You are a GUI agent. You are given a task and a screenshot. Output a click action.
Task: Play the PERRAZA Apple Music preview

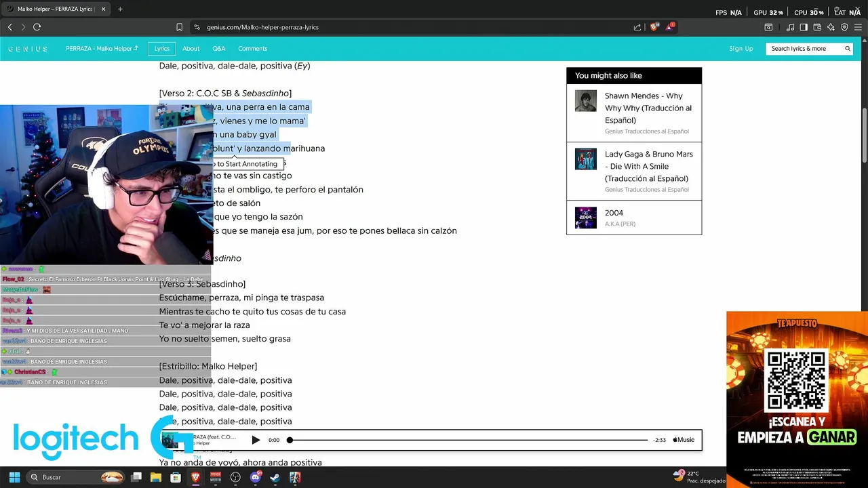click(x=256, y=440)
